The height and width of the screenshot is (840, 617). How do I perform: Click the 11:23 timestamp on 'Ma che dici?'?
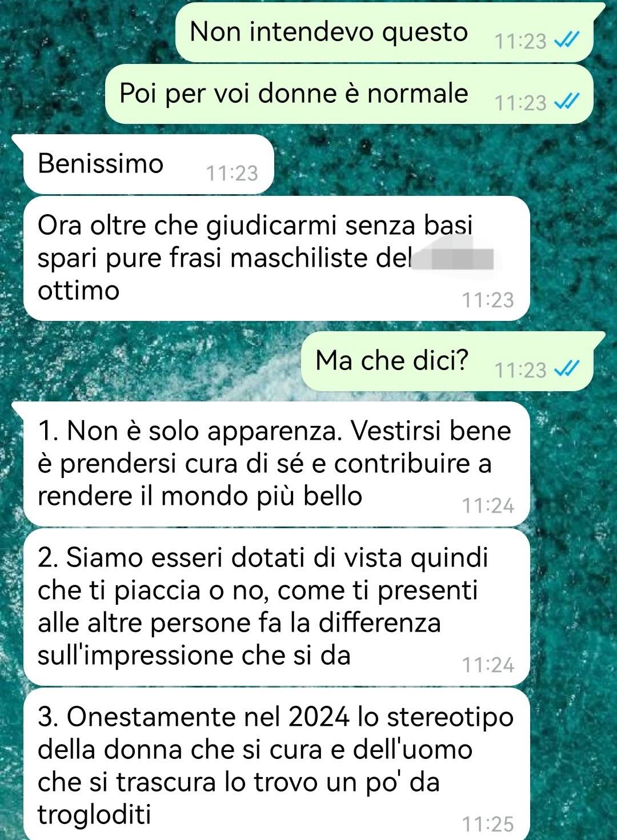click(520, 369)
